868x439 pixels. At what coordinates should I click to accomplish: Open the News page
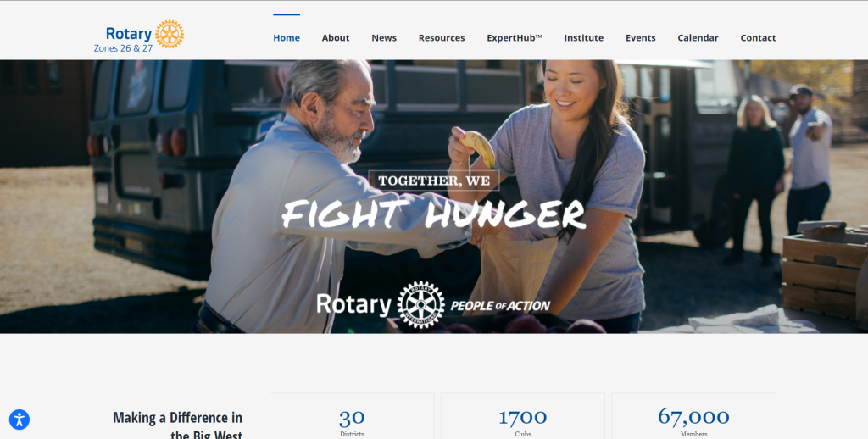tap(384, 37)
